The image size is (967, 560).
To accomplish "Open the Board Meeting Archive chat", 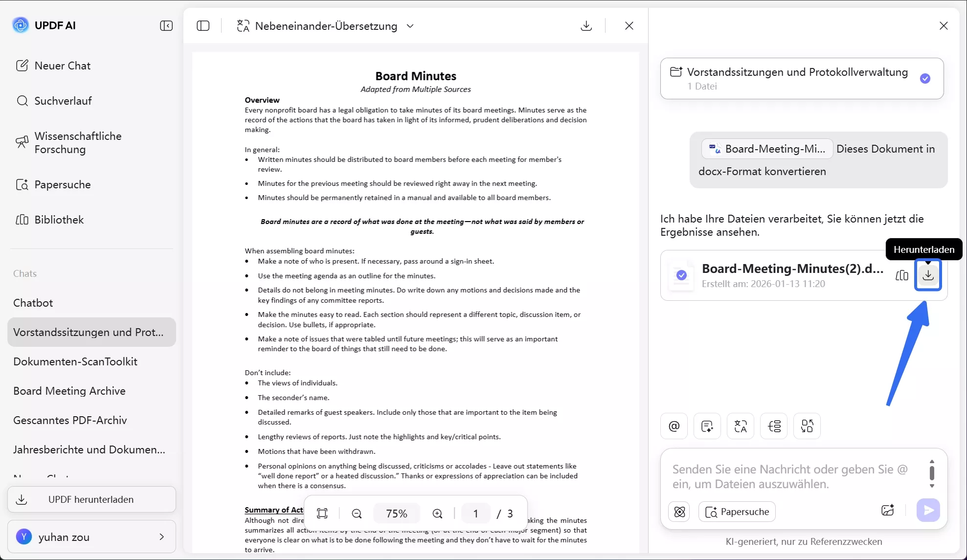I will (69, 391).
